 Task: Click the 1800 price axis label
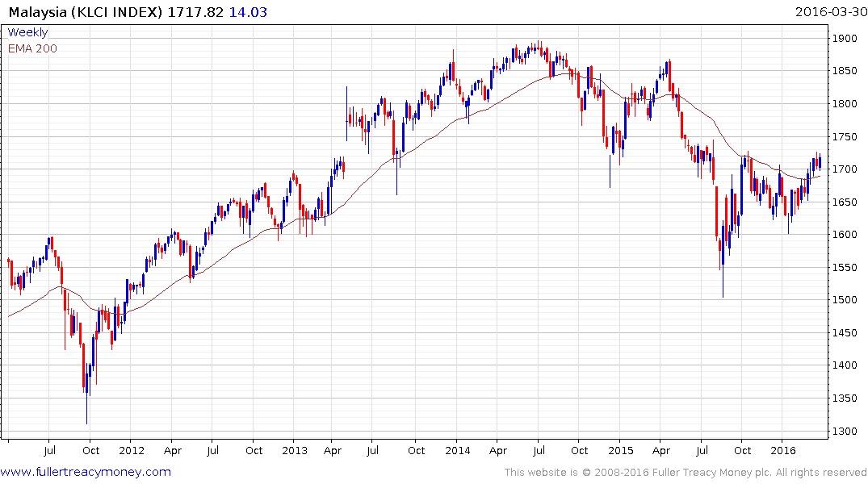pyautogui.click(x=845, y=103)
